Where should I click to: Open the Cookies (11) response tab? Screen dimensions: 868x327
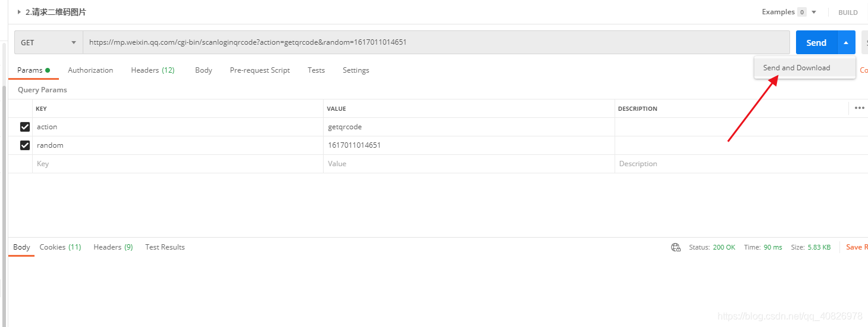pyautogui.click(x=60, y=247)
